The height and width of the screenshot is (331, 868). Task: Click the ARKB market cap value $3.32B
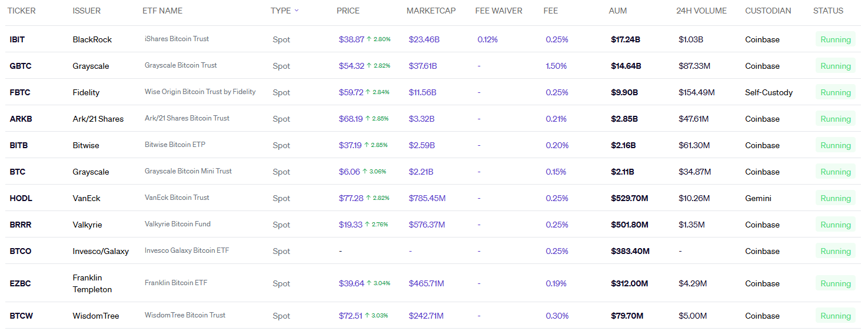421,119
